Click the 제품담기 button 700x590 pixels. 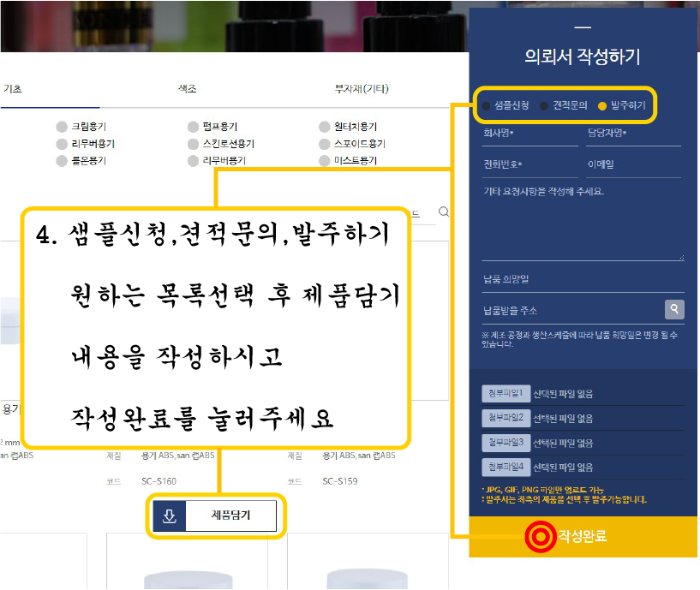[215, 516]
